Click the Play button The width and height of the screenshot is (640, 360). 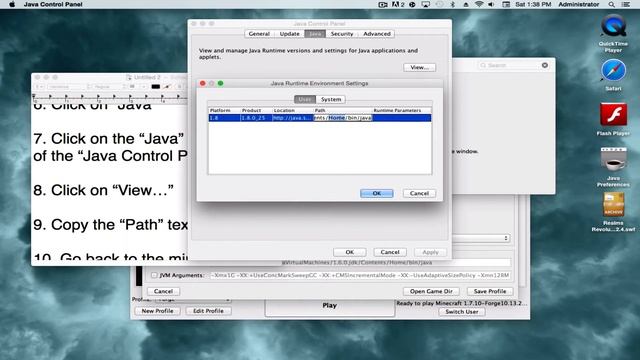point(330,306)
